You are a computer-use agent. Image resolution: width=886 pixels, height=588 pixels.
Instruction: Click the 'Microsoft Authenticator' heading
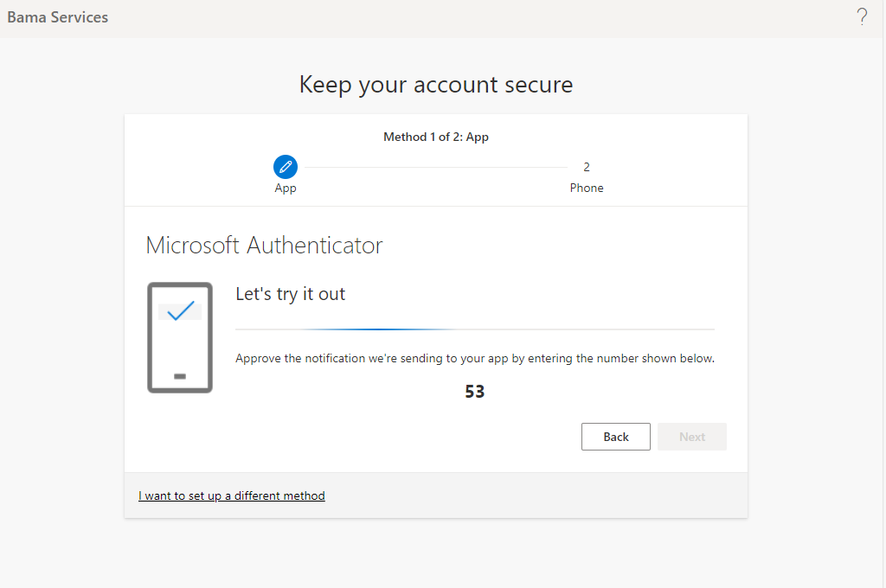[x=265, y=245]
